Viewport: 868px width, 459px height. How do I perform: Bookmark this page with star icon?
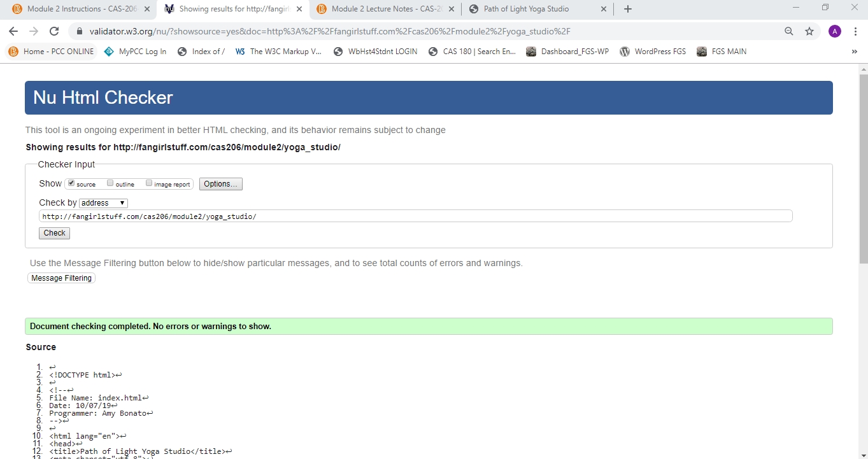click(809, 31)
